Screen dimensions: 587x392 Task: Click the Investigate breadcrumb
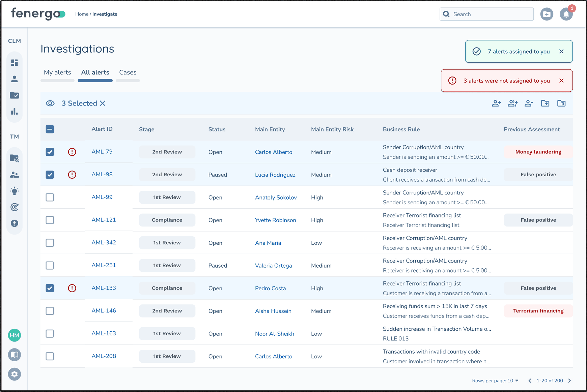[105, 14]
